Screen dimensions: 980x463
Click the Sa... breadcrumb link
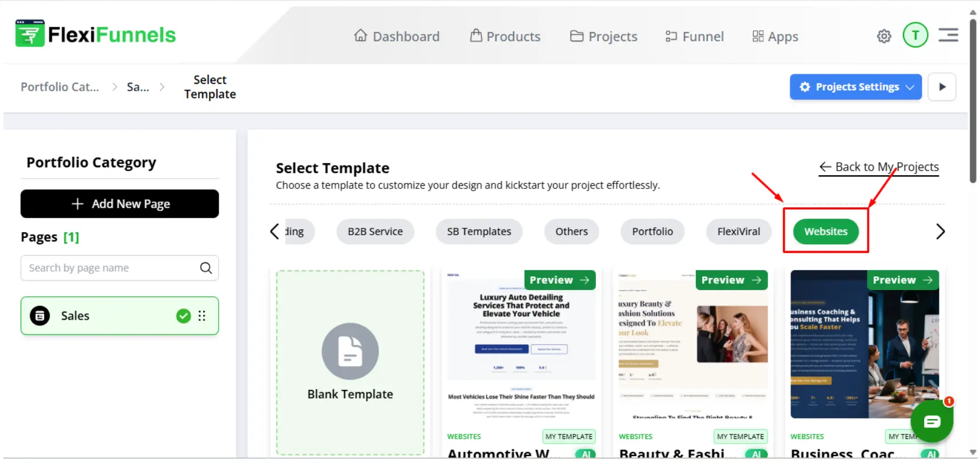138,87
